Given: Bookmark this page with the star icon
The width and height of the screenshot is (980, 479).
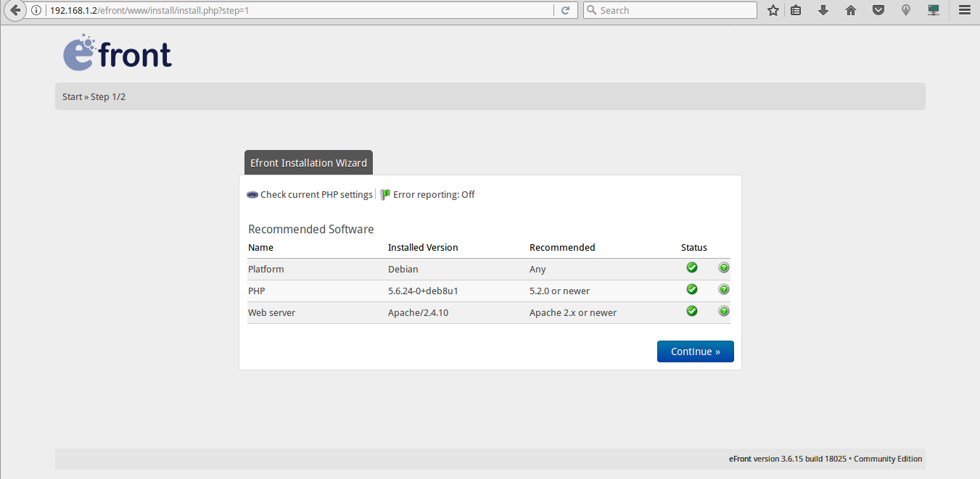Looking at the screenshot, I should pyautogui.click(x=773, y=10).
